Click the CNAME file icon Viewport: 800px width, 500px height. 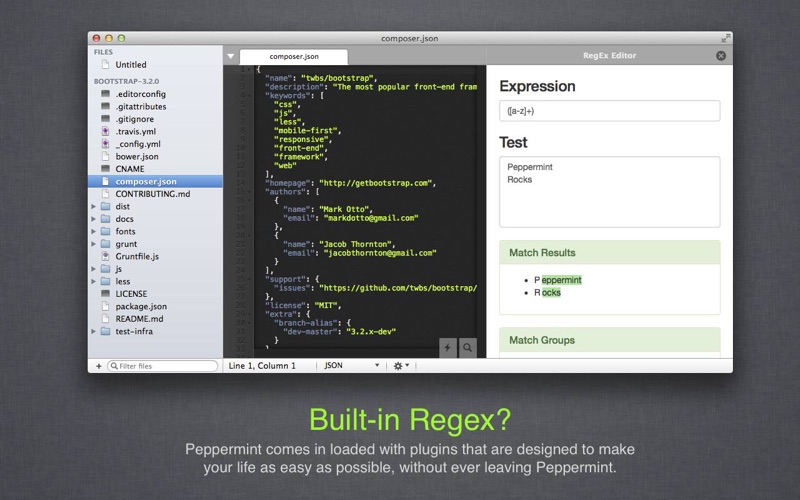click(x=106, y=169)
